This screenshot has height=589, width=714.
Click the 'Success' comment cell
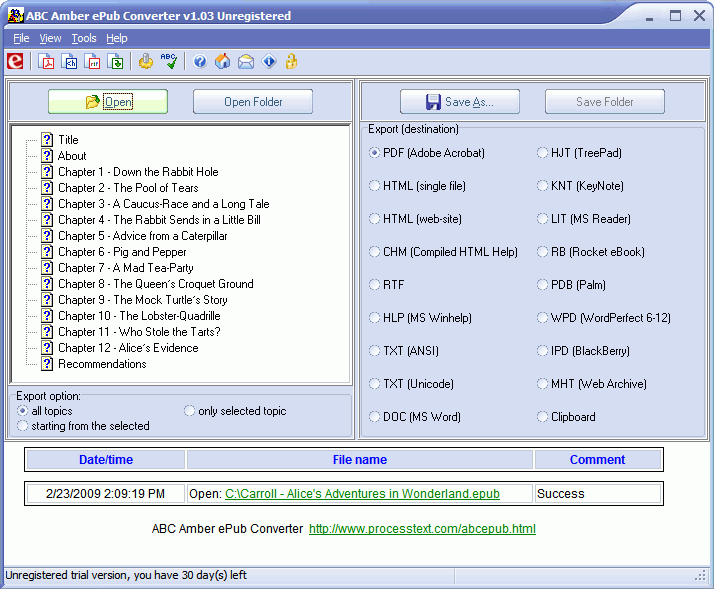click(x=597, y=494)
